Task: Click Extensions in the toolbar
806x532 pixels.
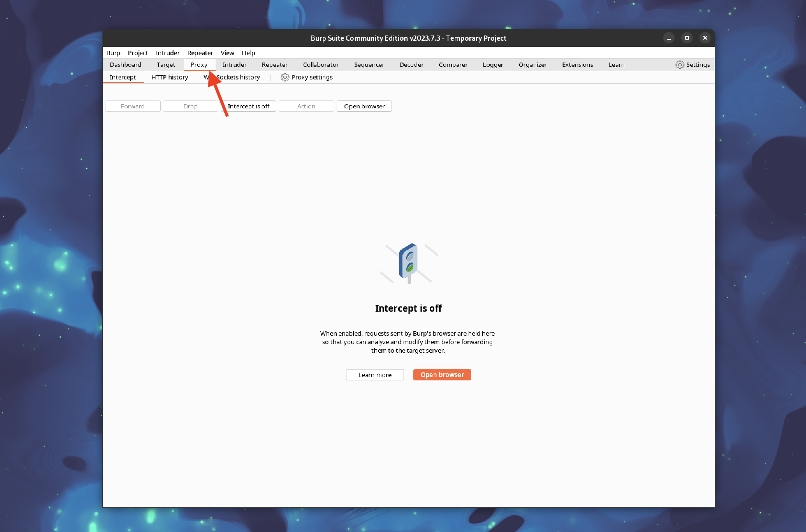Action: (x=576, y=64)
